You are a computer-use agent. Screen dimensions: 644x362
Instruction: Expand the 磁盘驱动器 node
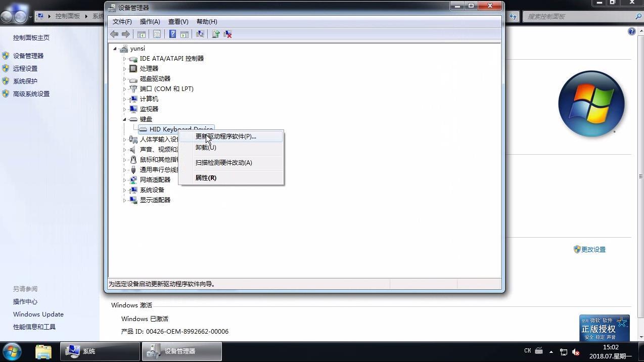point(124,79)
